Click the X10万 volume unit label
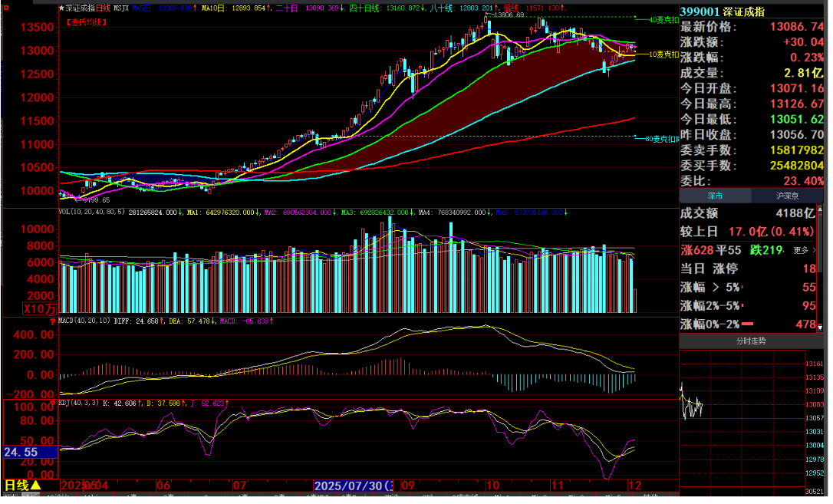Image resolution: width=833 pixels, height=504 pixels. [x=39, y=308]
